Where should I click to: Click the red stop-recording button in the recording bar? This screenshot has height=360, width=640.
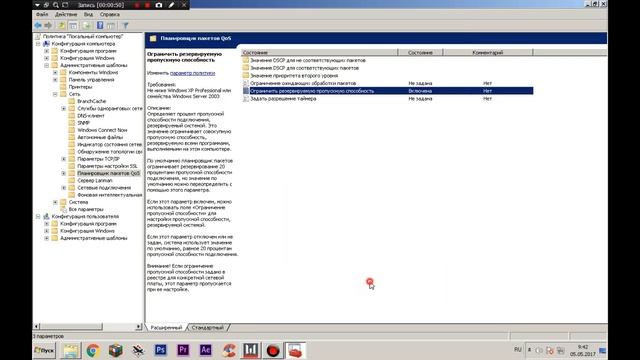pyautogui.click(x=147, y=5)
